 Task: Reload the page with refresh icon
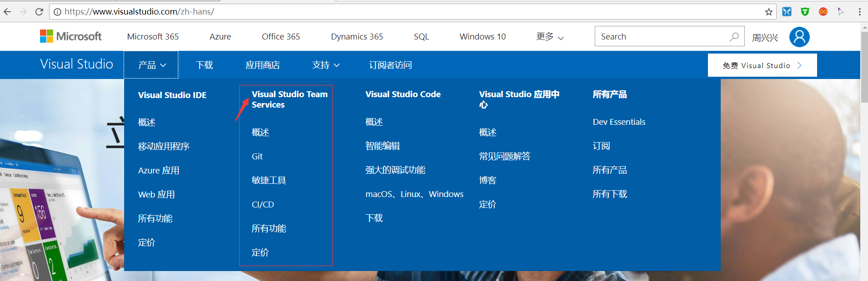[39, 12]
